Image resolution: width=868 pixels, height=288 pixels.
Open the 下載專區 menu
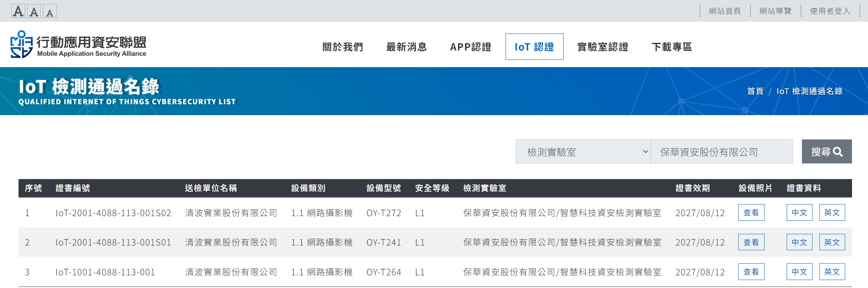click(x=672, y=47)
